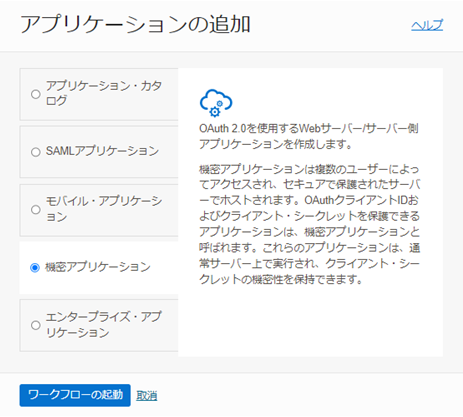Click the モバイル・アプリケーション label text
The image size is (463, 417).
[x=104, y=209]
